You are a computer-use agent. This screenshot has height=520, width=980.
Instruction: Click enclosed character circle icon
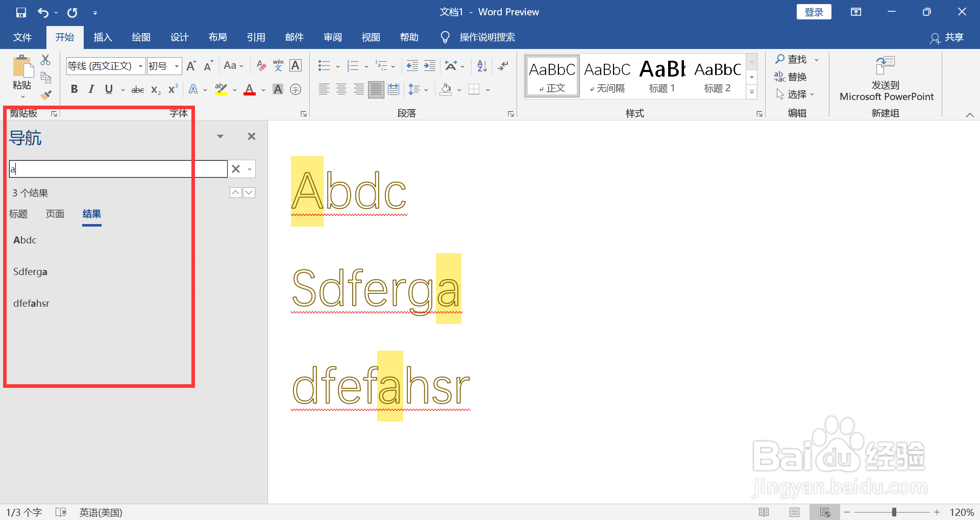point(296,90)
